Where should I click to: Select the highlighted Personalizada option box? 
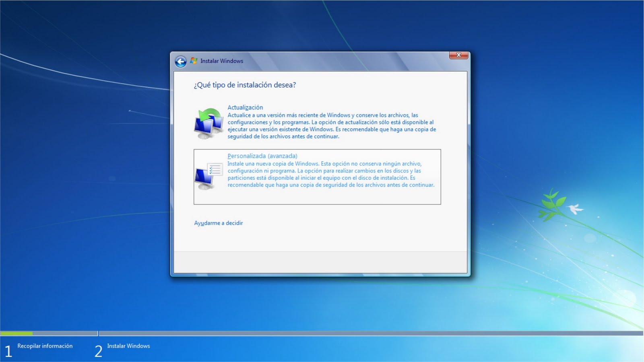pos(318,176)
